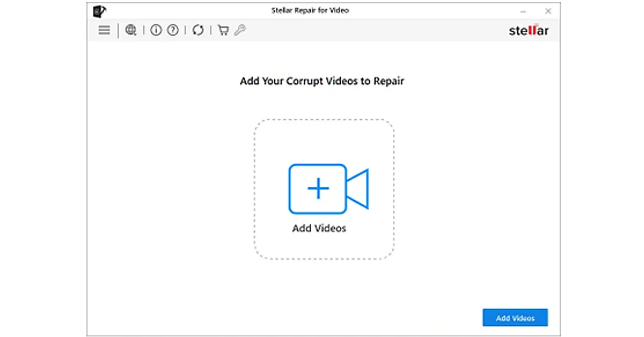Click the triangular lens of camera icon

coord(359,189)
